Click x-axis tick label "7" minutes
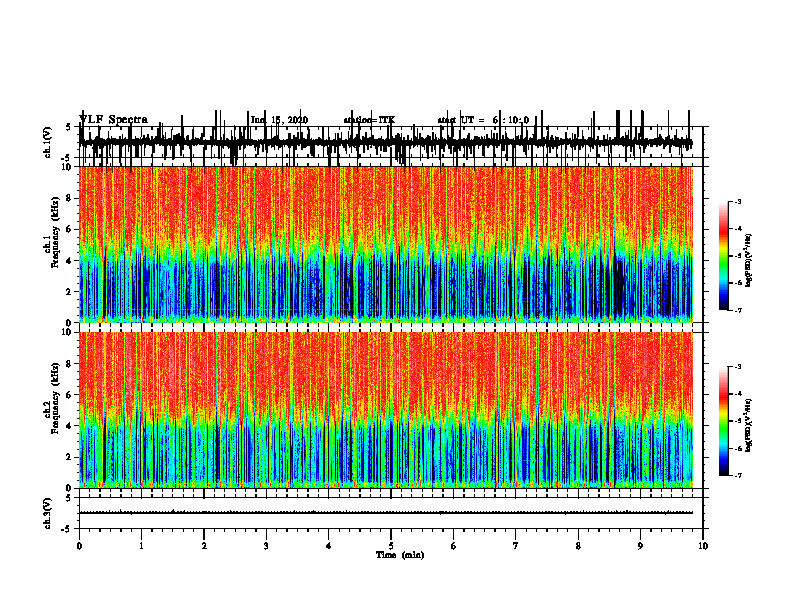792x612 pixels. (x=516, y=546)
